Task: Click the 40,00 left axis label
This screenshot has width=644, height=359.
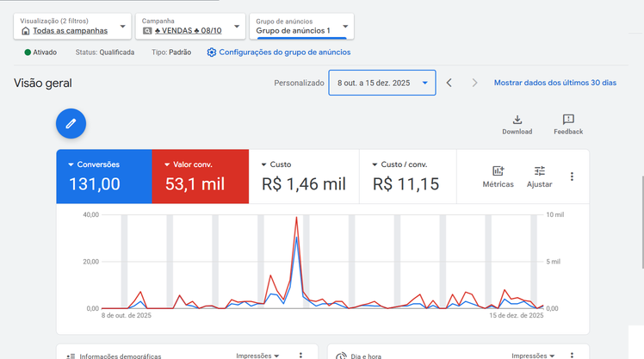Action: pyautogui.click(x=90, y=214)
